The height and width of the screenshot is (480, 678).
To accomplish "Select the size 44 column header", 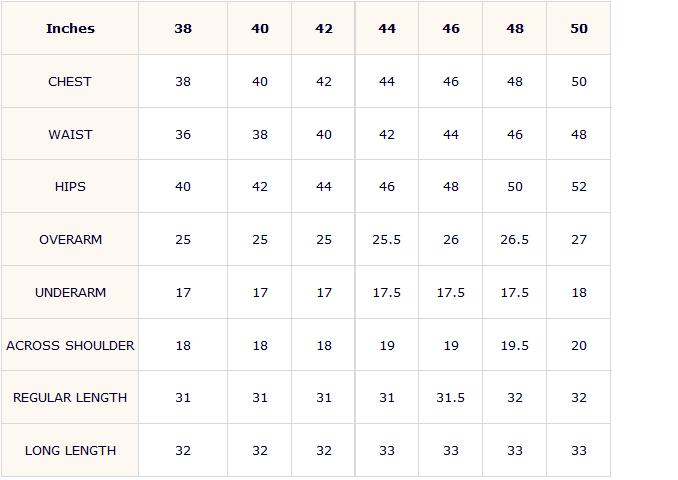I will tap(387, 29).
